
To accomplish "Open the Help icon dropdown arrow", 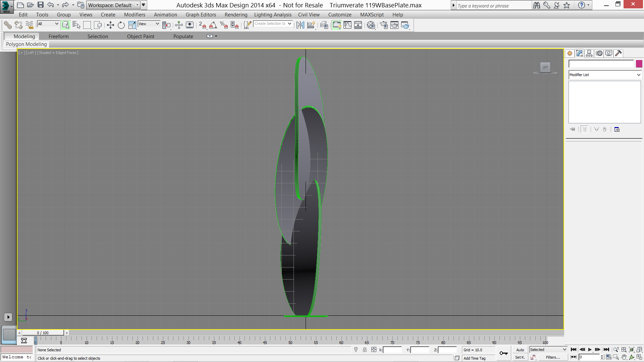I will (x=588, y=5).
